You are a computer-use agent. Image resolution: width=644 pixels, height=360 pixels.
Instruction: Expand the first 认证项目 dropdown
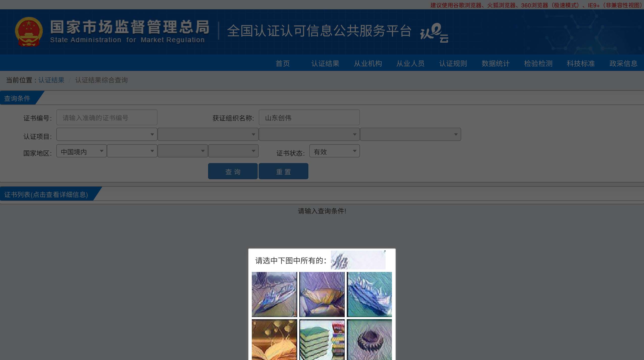[x=107, y=134]
